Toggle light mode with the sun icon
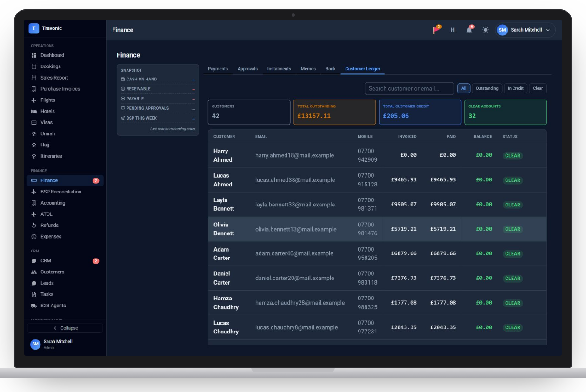 [486, 30]
